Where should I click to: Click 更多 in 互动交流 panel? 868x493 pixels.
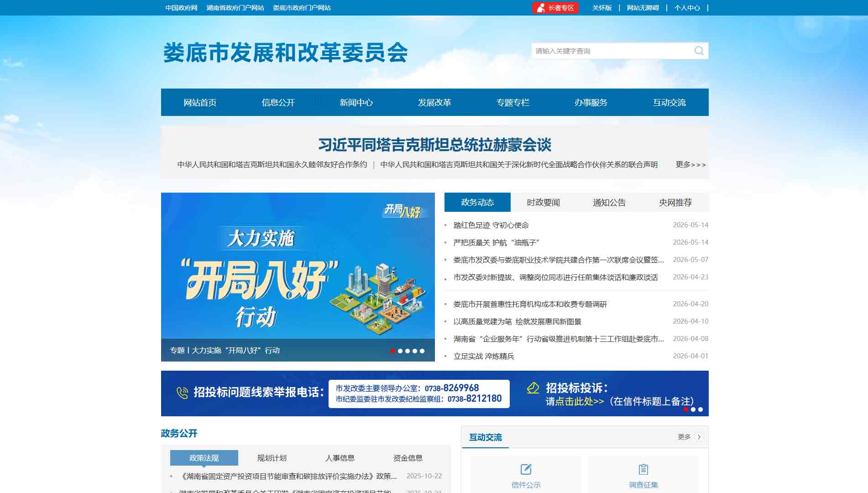(684, 437)
